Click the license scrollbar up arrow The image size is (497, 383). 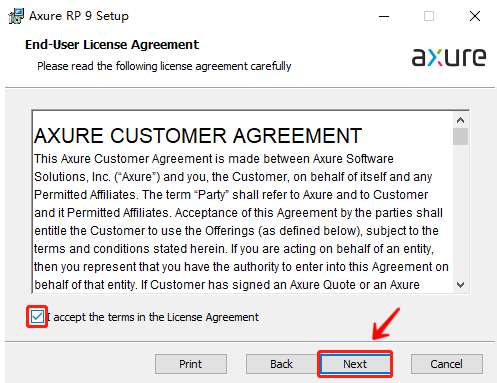pyautogui.click(x=460, y=120)
